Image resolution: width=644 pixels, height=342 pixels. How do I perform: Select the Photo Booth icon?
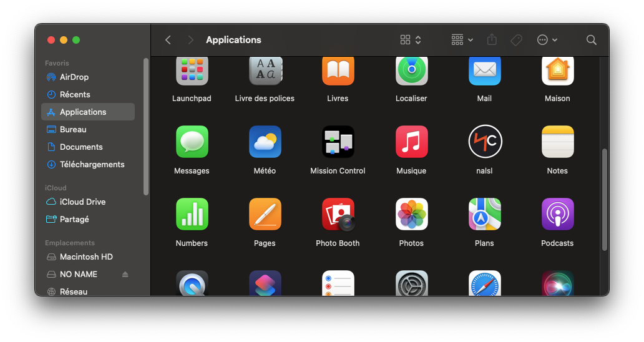click(338, 214)
